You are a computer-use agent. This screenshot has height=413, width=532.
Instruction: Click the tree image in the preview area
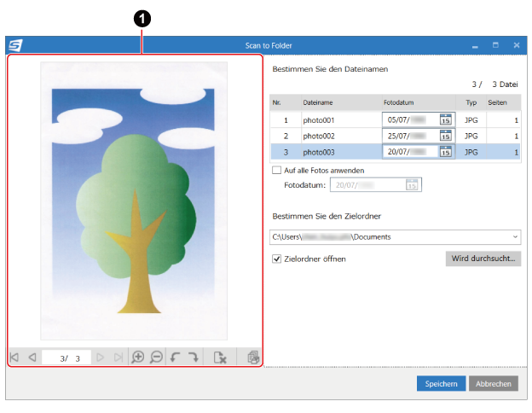[x=134, y=201]
